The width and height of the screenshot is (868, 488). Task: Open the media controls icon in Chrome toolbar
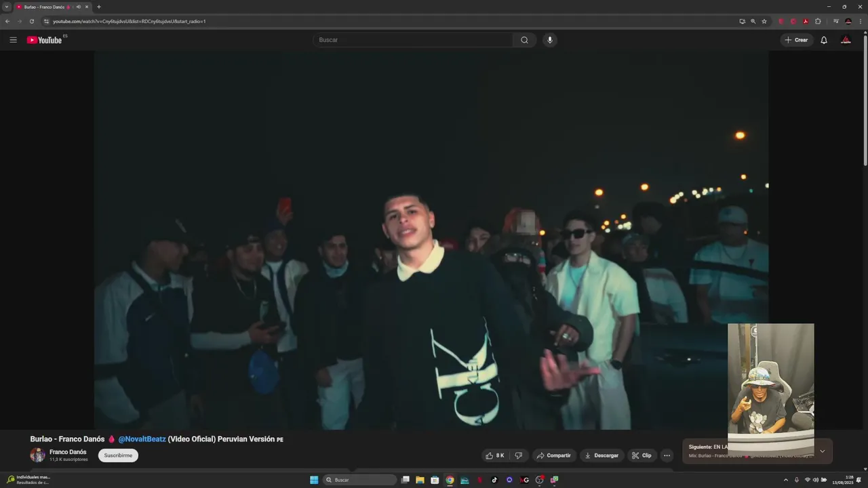click(836, 21)
